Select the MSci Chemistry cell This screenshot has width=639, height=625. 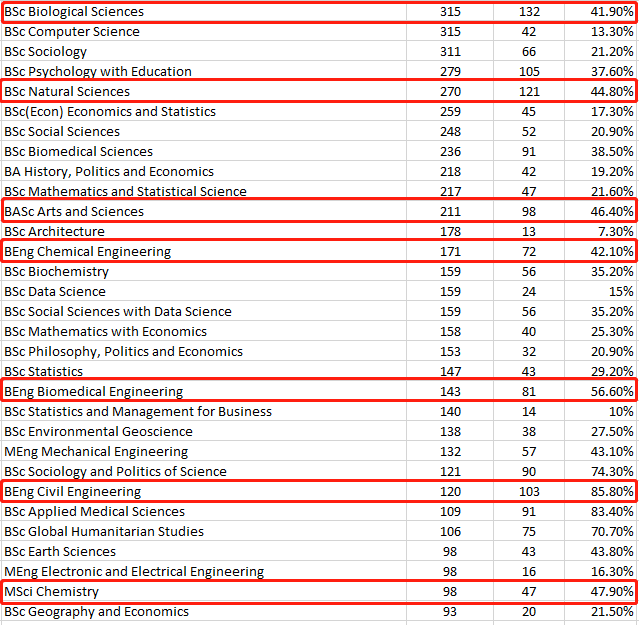(x=205, y=591)
